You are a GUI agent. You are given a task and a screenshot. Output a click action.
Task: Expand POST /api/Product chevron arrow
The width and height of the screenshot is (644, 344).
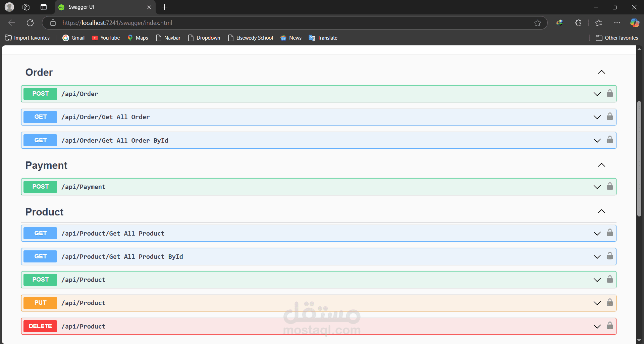tap(597, 280)
